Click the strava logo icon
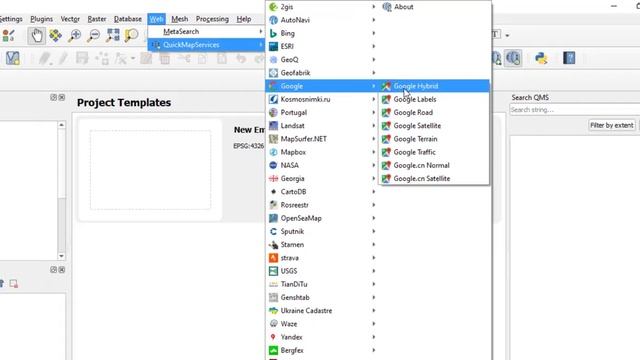Viewport: 640px width, 360px height. pyautogui.click(x=273, y=258)
